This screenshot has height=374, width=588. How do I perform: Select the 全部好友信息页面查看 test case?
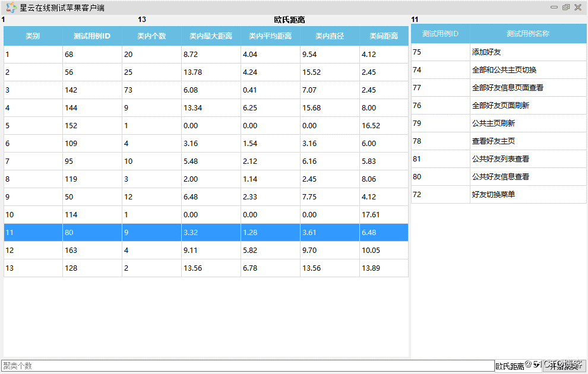coord(528,88)
